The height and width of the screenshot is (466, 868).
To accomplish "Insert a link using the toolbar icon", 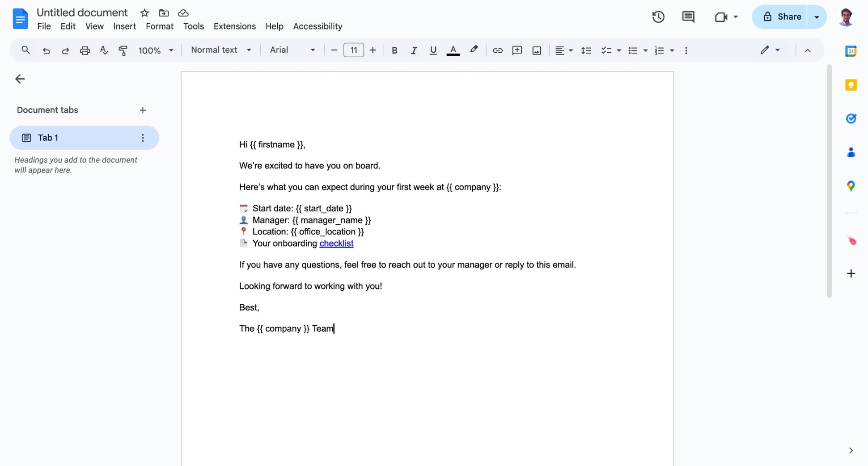I will coord(497,50).
